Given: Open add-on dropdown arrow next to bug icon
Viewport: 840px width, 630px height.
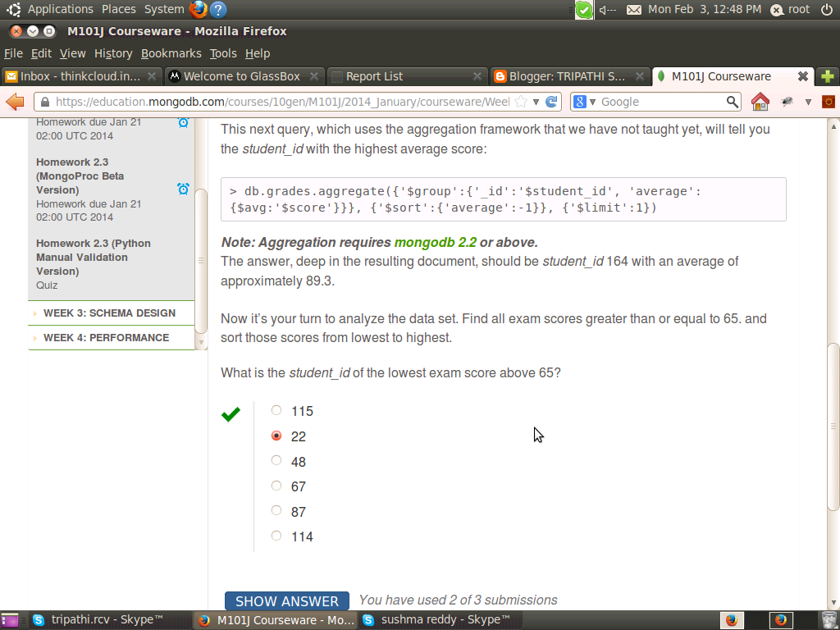Looking at the screenshot, I should coord(808,102).
